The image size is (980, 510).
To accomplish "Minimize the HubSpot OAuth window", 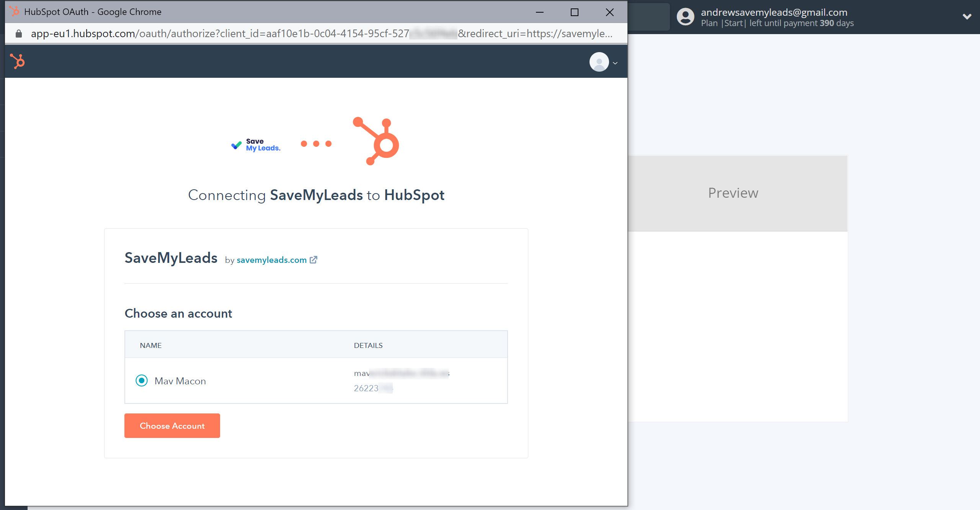I will [540, 12].
